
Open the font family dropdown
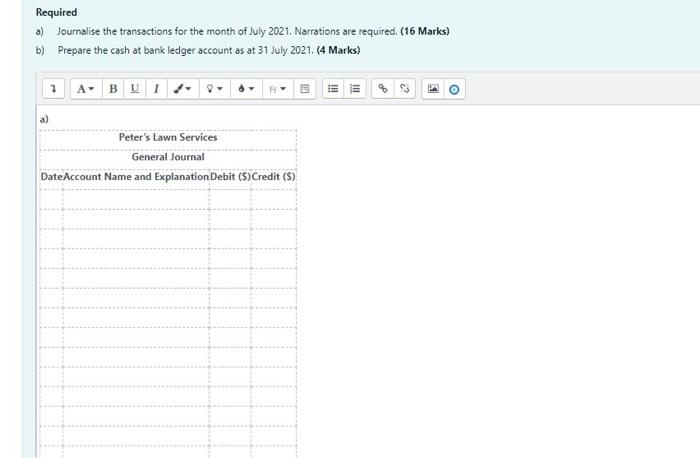(x=278, y=89)
